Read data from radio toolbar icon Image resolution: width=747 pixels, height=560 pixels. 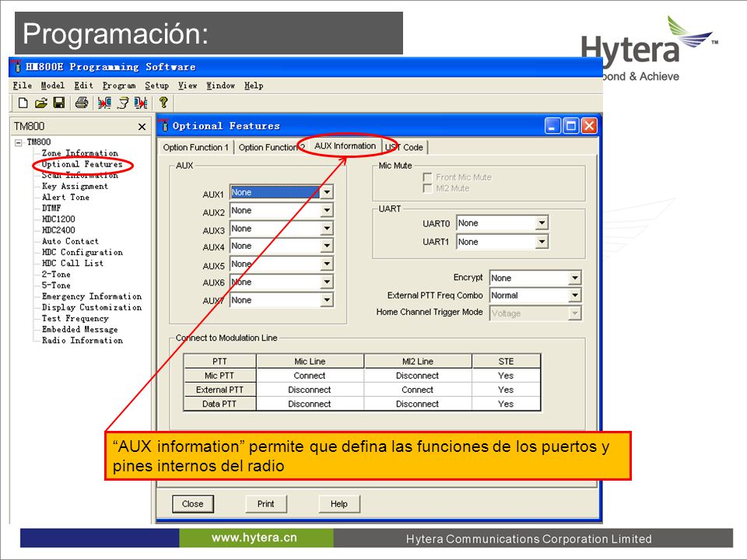[x=104, y=103]
